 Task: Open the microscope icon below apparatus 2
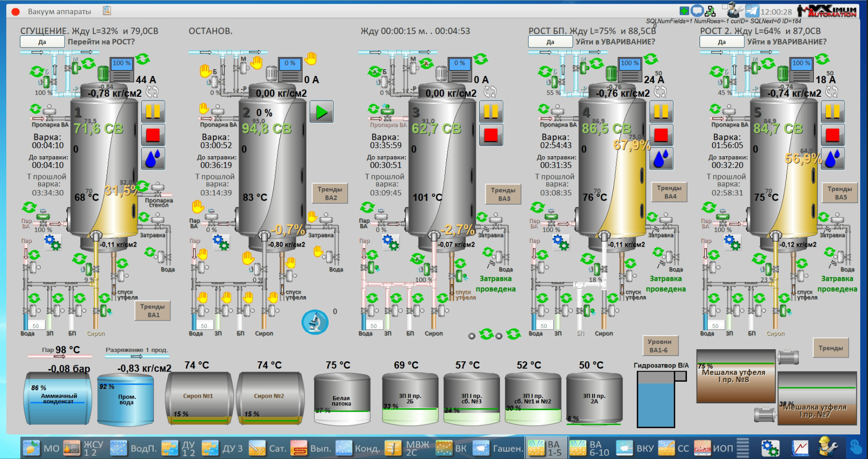(x=315, y=322)
